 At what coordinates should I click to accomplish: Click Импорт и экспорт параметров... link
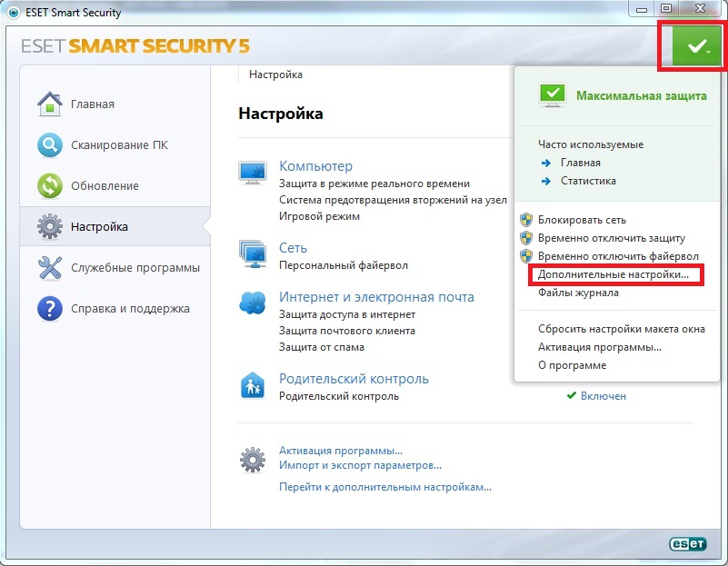coord(360,465)
